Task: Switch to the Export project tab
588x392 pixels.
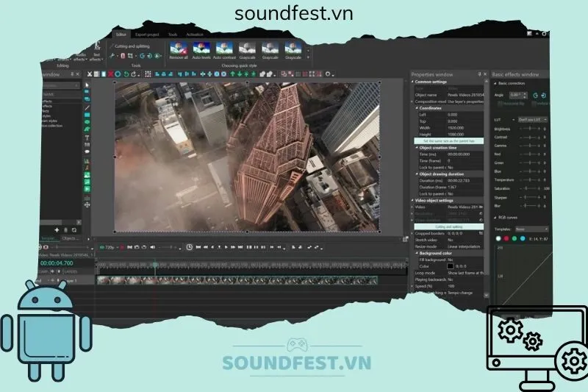Action: (x=146, y=35)
